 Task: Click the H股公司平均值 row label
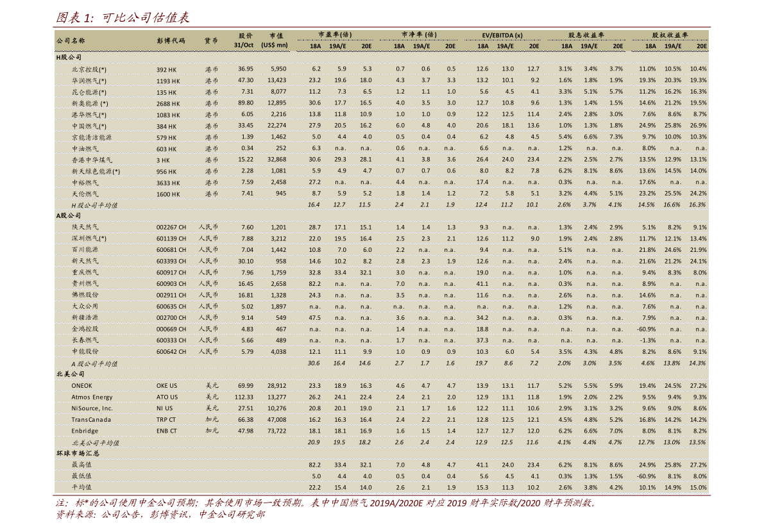(94, 205)
